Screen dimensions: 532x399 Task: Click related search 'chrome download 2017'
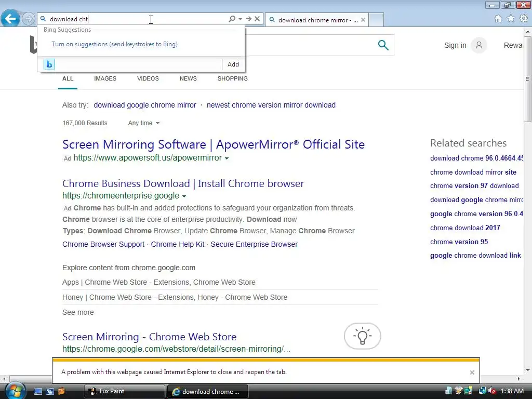pyautogui.click(x=465, y=228)
